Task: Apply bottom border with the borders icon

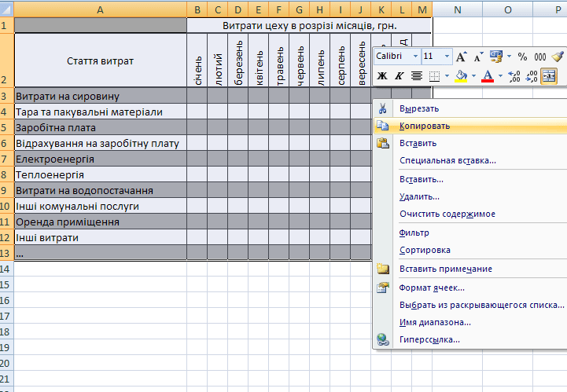Action: 434,76
